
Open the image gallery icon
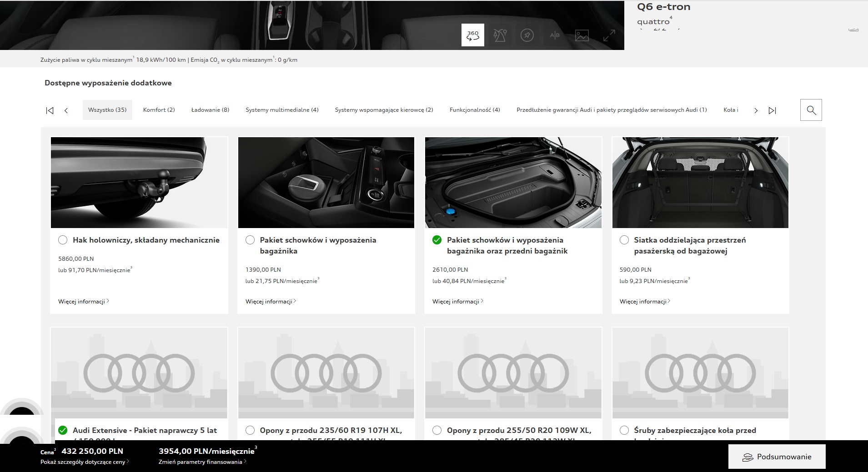click(582, 35)
